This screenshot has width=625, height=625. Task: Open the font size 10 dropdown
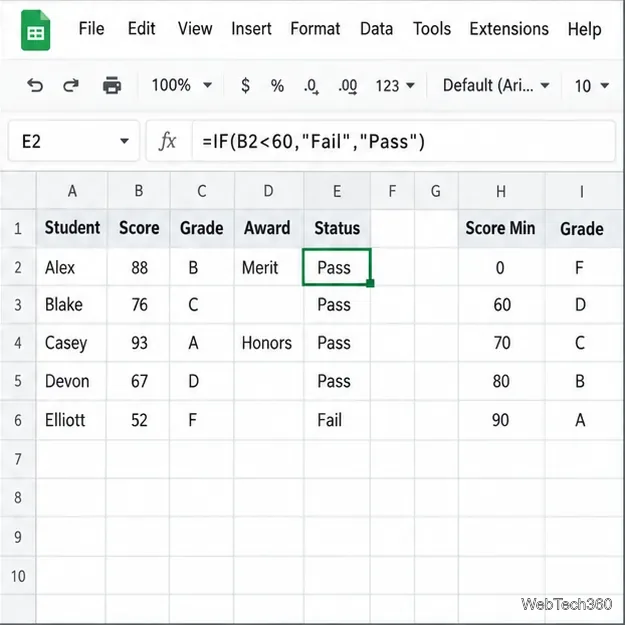coord(592,85)
